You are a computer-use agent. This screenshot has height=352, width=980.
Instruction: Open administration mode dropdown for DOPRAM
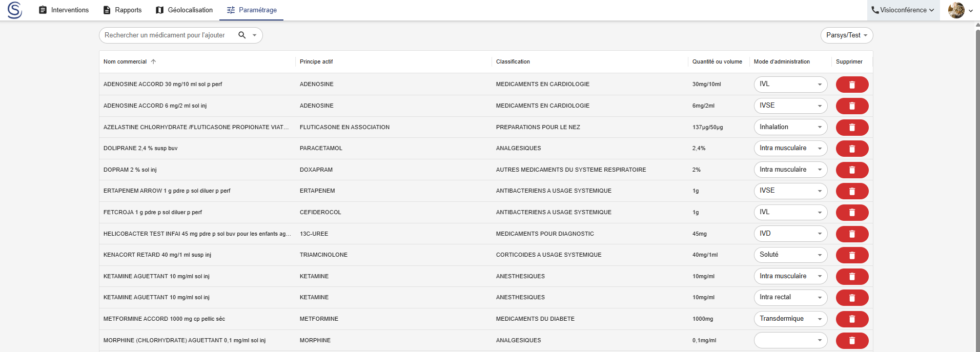pyautogui.click(x=790, y=170)
